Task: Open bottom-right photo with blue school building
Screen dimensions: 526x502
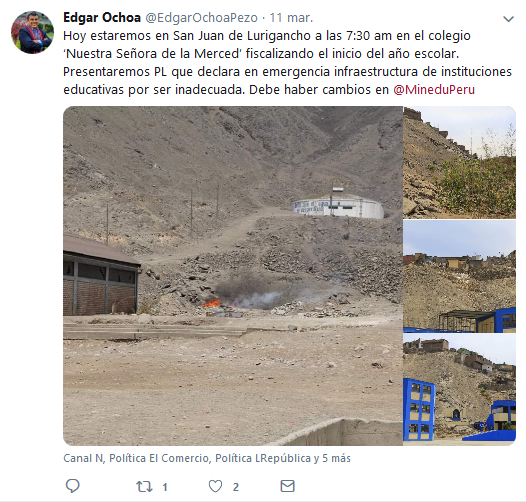Action: point(459,390)
